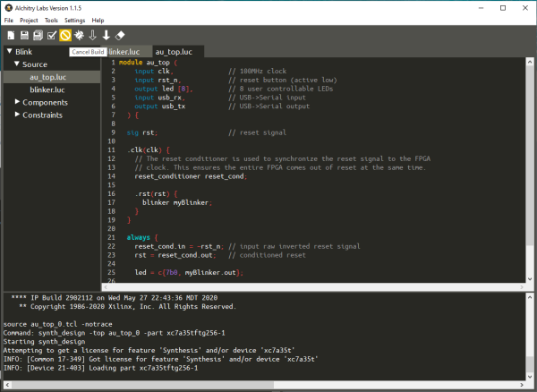Click the Save All files icon

coord(38,35)
